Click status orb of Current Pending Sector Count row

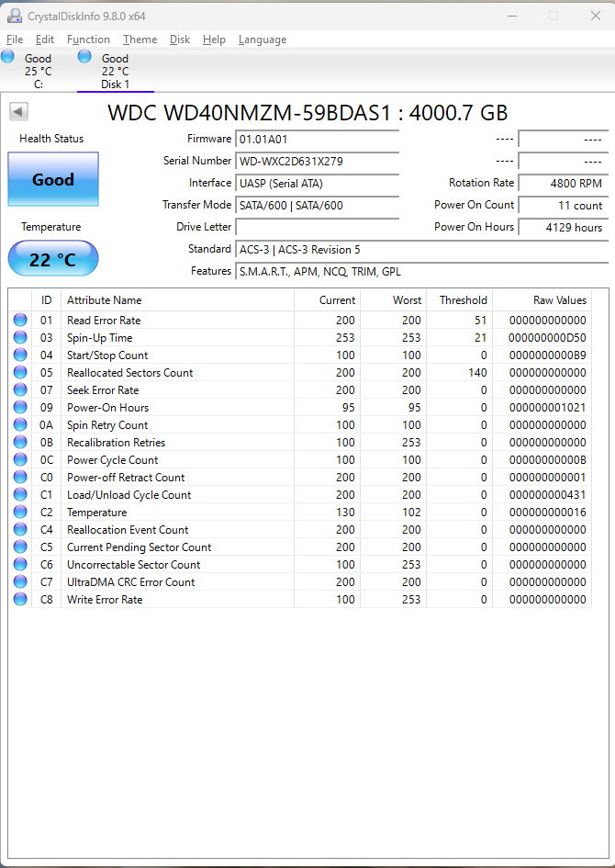(20, 547)
